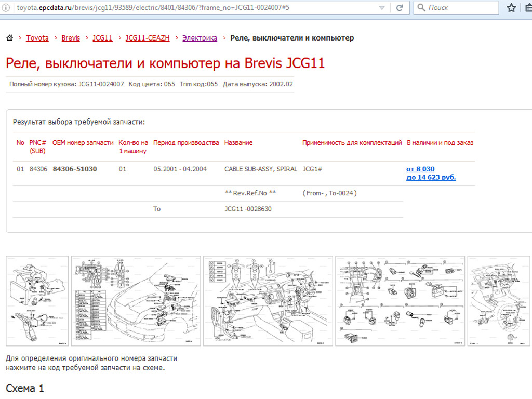Open the third wiring diagram thumbnail
Screen dimensions: 532x399
coord(268,300)
